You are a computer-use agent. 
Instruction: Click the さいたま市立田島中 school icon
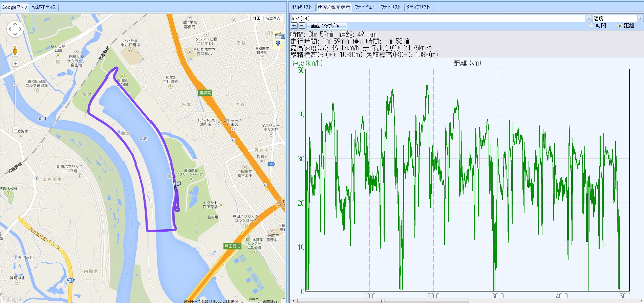point(130,50)
